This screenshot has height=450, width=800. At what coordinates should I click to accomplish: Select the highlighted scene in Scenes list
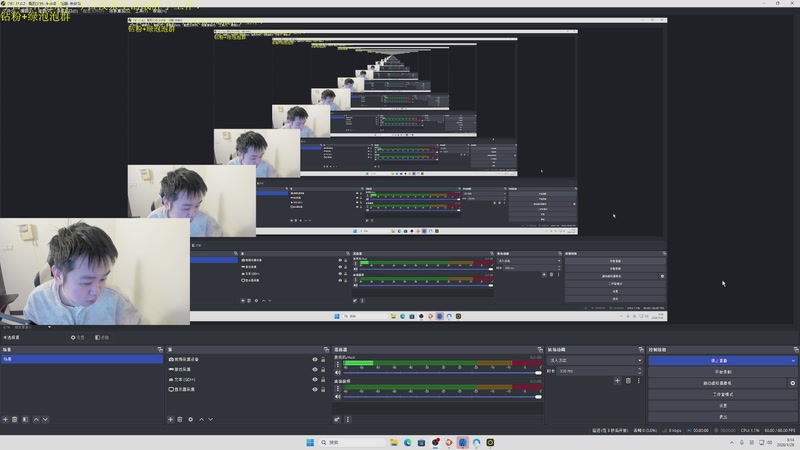pyautogui.click(x=82, y=359)
